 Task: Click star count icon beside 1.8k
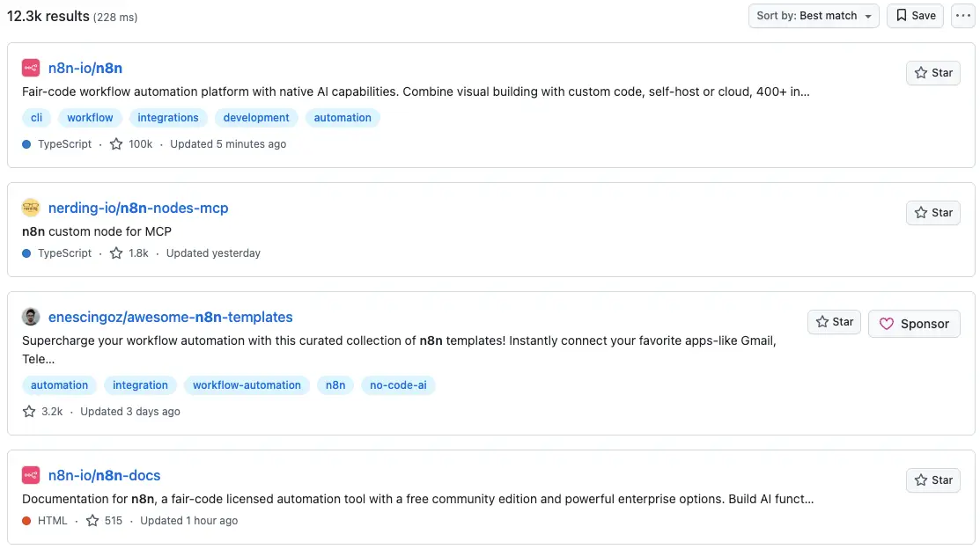(116, 253)
